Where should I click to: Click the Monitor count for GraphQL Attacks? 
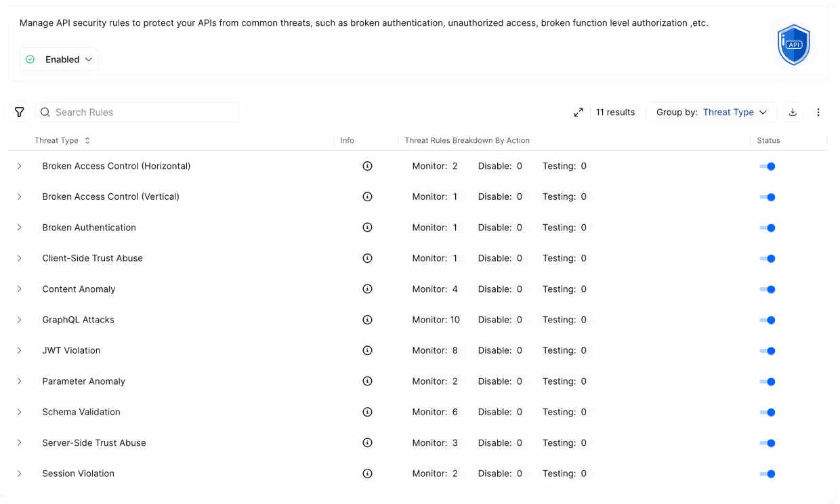[x=436, y=320]
